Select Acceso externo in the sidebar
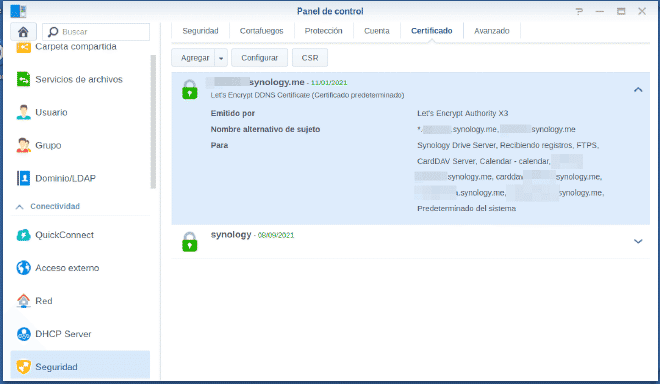 coord(80,268)
